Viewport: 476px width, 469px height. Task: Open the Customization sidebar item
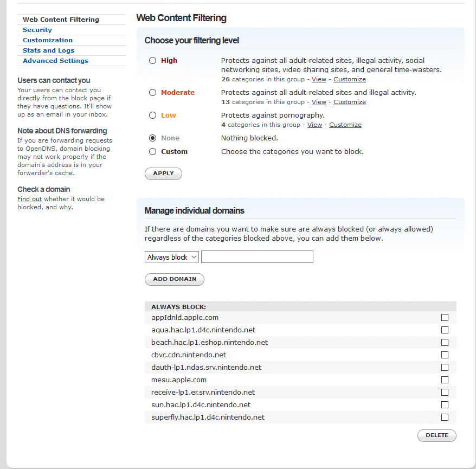coord(48,40)
